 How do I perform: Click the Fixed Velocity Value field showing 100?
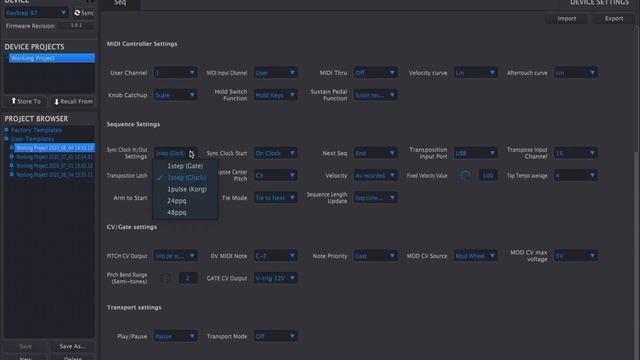click(x=488, y=176)
